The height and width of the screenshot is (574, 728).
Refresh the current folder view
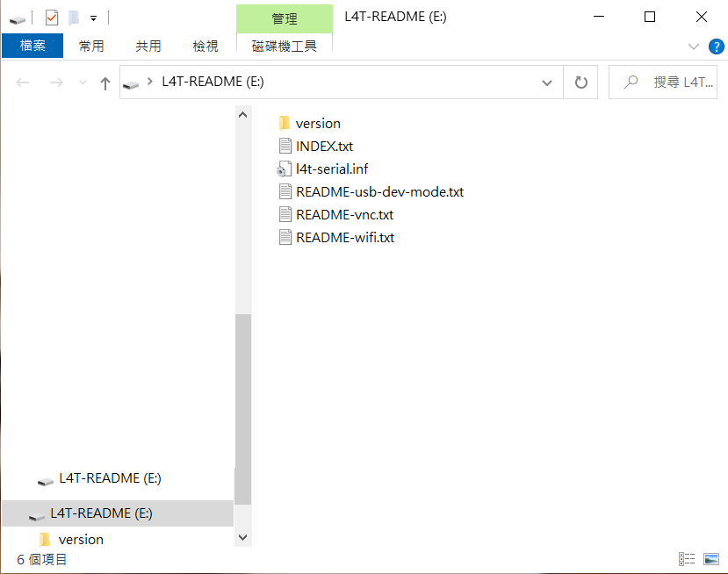click(x=580, y=83)
